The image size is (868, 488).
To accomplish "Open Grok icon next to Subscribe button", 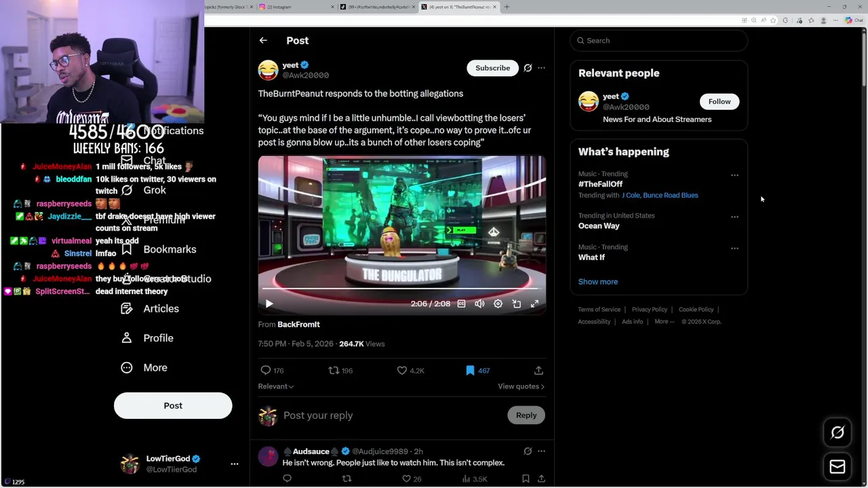I will pos(528,68).
